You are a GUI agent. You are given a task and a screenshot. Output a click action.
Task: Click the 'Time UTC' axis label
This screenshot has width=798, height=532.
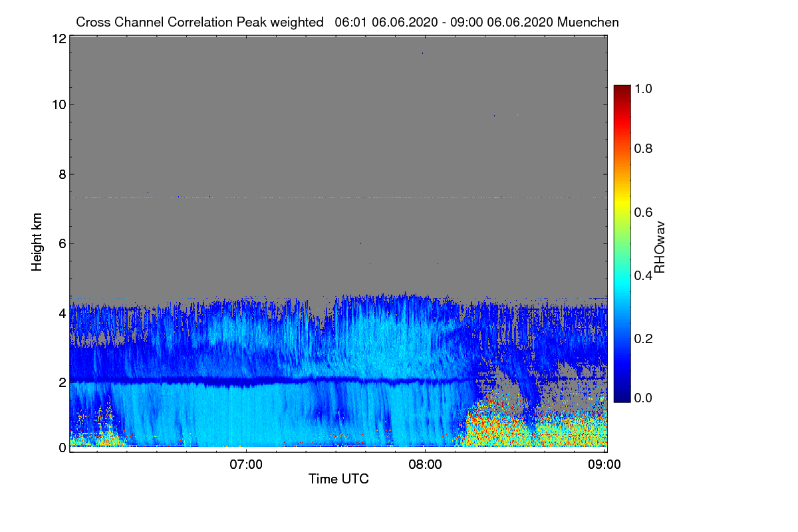[x=338, y=479]
